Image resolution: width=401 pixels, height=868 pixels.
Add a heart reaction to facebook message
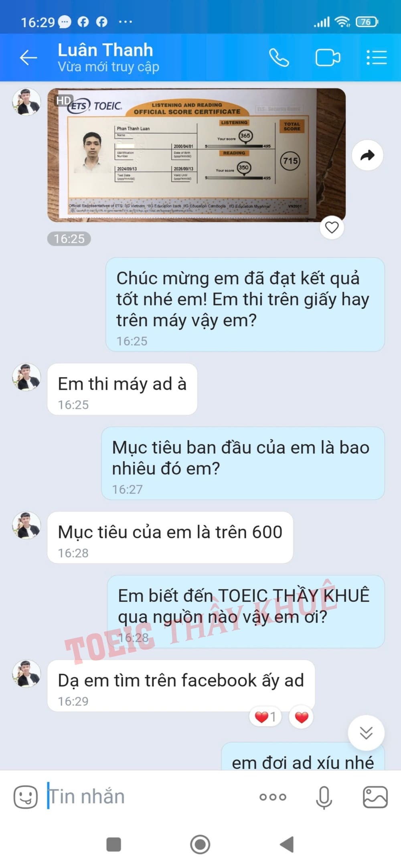pyautogui.click(x=302, y=717)
